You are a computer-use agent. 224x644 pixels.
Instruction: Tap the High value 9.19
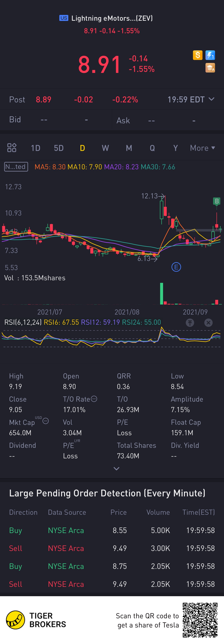(16, 386)
